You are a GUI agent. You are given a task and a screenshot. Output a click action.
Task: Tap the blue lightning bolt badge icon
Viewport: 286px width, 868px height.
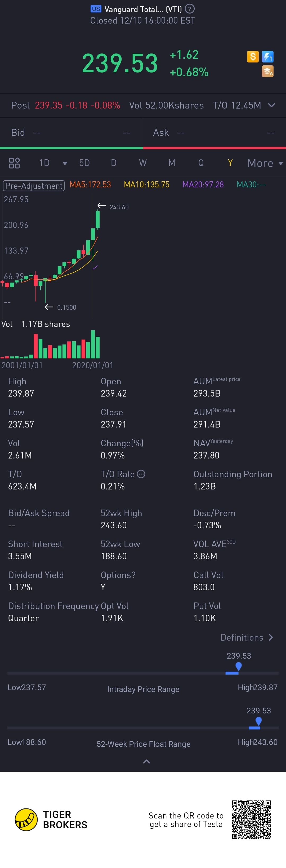click(267, 57)
